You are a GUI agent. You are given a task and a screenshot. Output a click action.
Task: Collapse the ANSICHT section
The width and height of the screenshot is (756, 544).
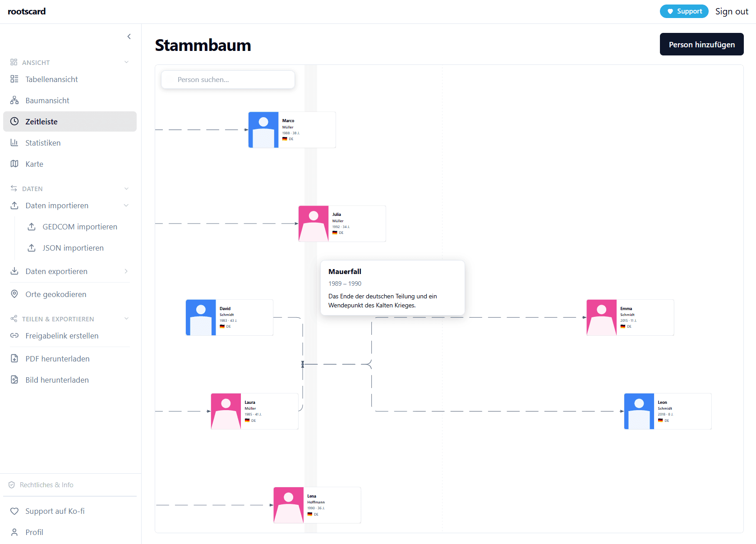pos(126,62)
